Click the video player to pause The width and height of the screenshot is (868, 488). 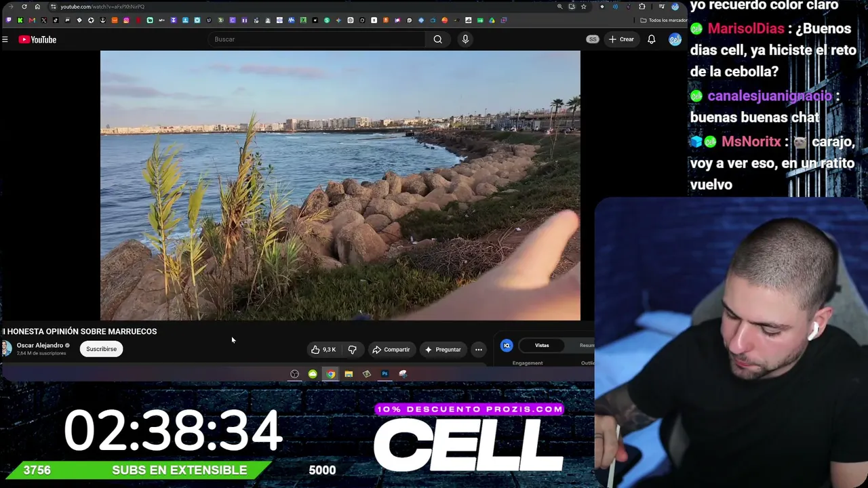340,185
